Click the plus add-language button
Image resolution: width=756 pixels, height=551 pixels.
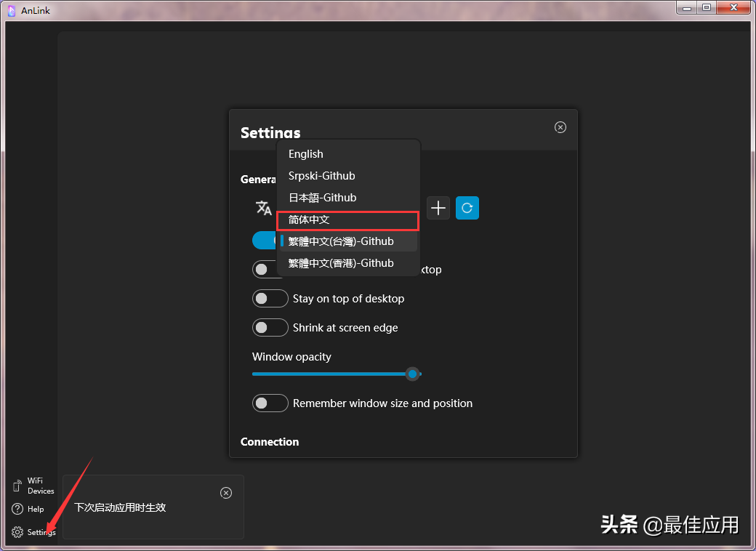[438, 208]
